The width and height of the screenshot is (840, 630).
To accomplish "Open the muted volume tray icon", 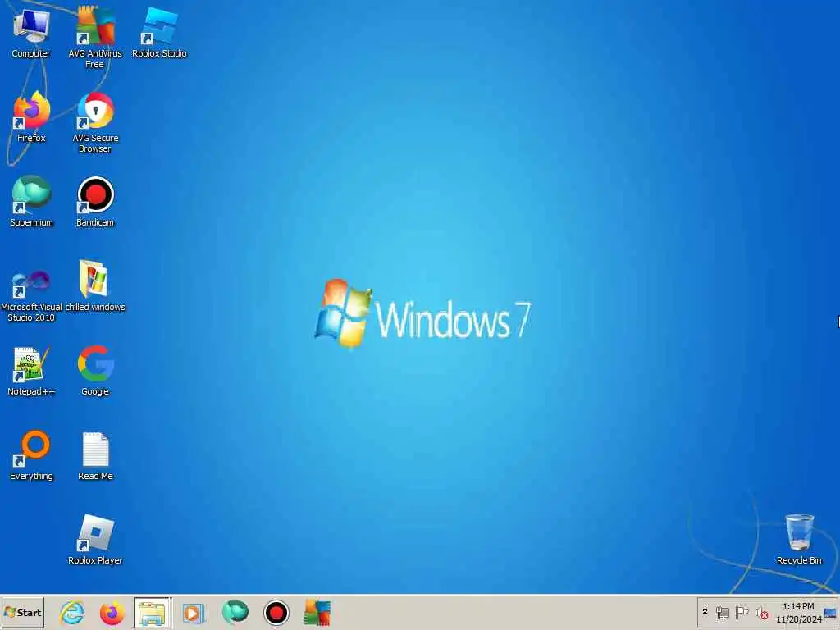I will point(761,612).
